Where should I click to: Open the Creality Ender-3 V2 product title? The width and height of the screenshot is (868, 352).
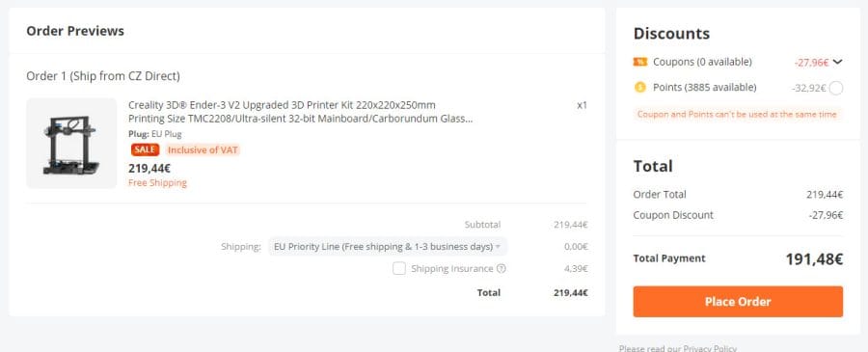pyautogui.click(x=300, y=112)
